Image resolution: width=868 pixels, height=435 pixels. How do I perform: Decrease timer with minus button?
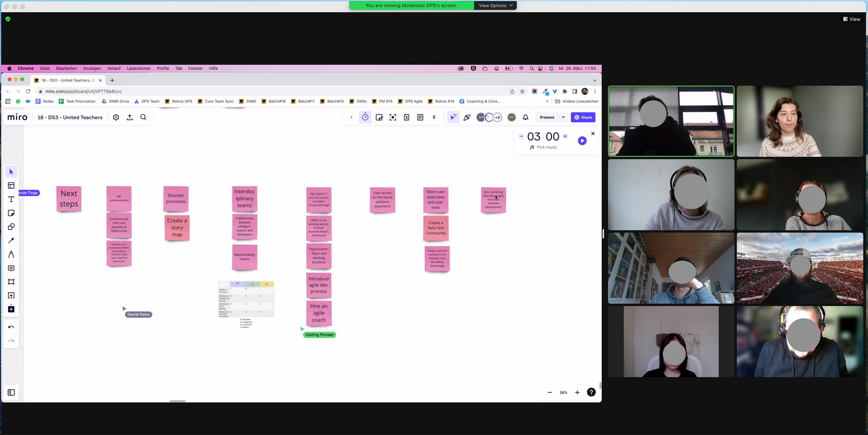pos(521,136)
